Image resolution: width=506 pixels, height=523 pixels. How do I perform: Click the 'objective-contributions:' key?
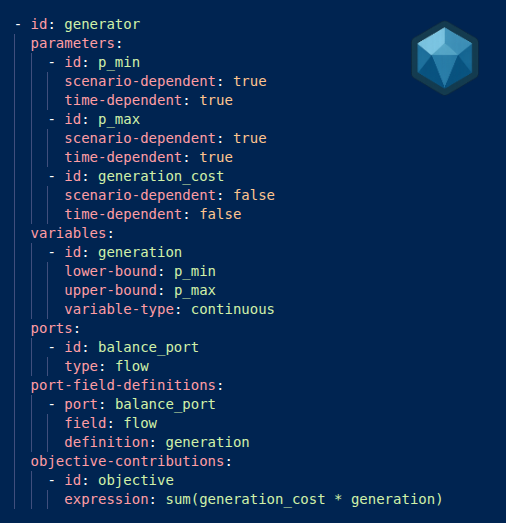[131, 461]
